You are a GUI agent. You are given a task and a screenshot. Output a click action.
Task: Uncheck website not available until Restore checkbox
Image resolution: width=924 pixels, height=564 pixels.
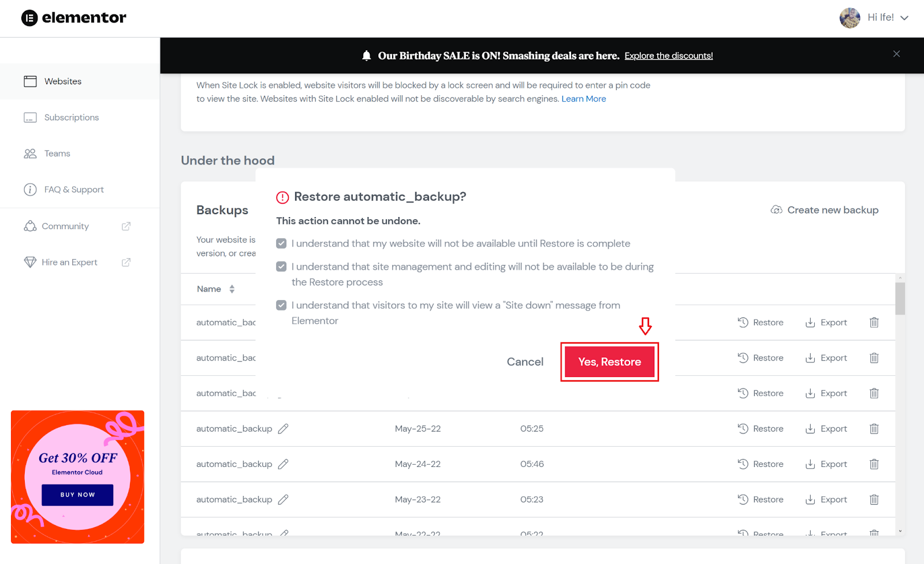(281, 244)
